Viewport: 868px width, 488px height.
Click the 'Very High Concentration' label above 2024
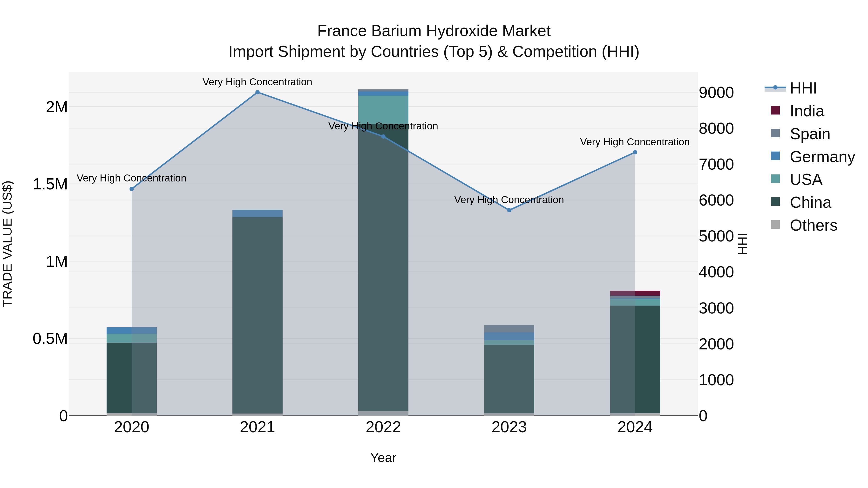pyautogui.click(x=635, y=142)
